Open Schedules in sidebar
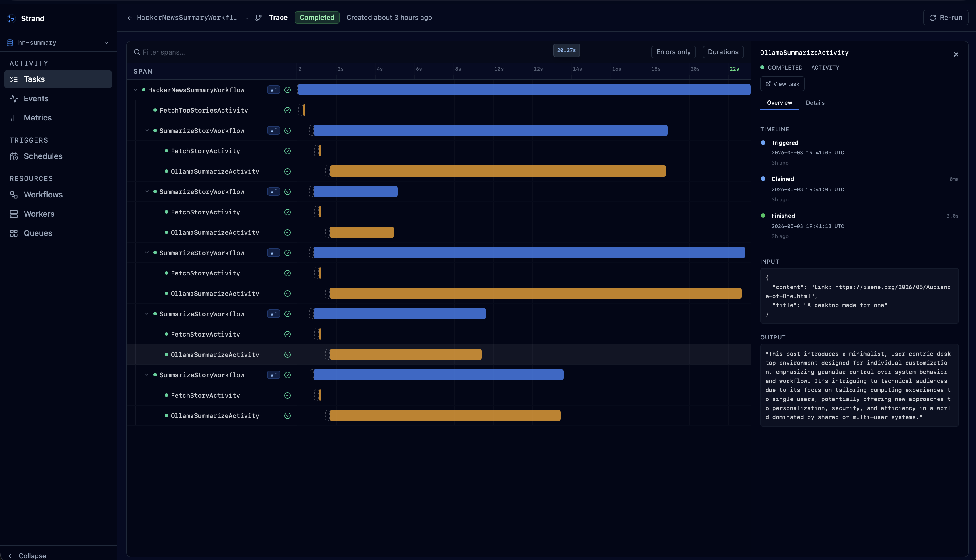The image size is (976, 560). point(58,156)
